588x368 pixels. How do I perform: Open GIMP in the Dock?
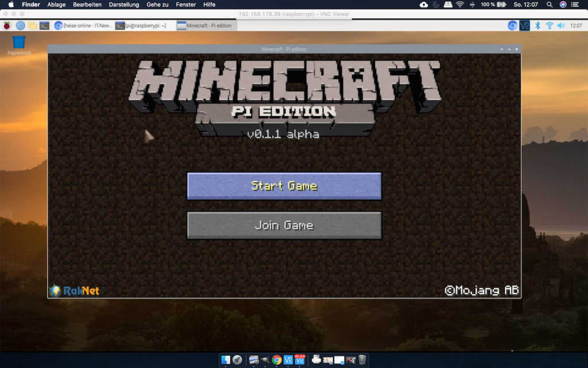(x=265, y=360)
